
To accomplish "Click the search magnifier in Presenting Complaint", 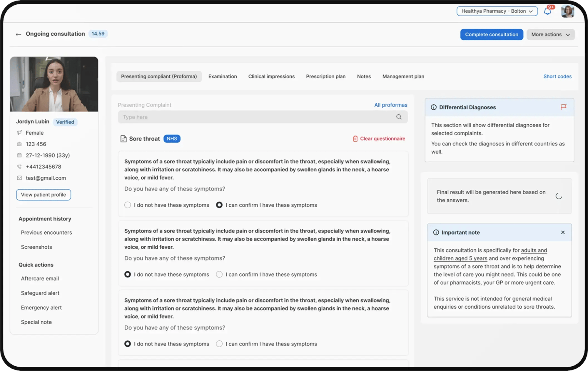I will coord(399,117).
